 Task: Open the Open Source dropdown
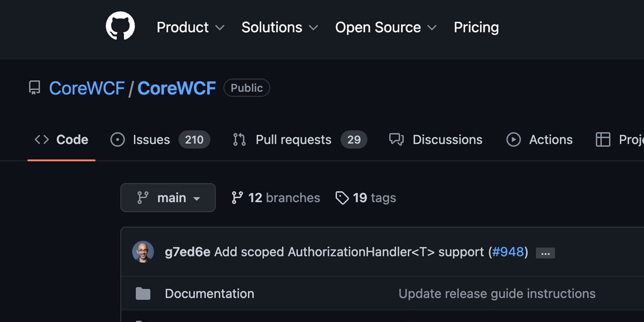coord(385,27)
